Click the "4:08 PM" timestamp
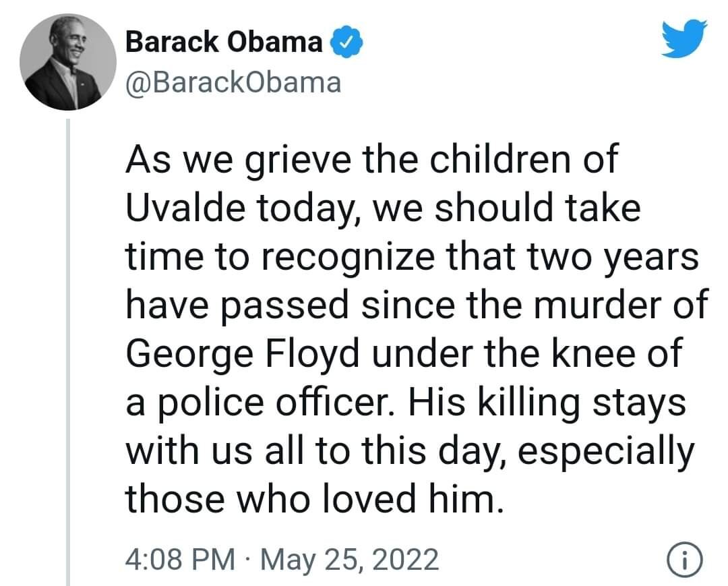 coord(181,560)
